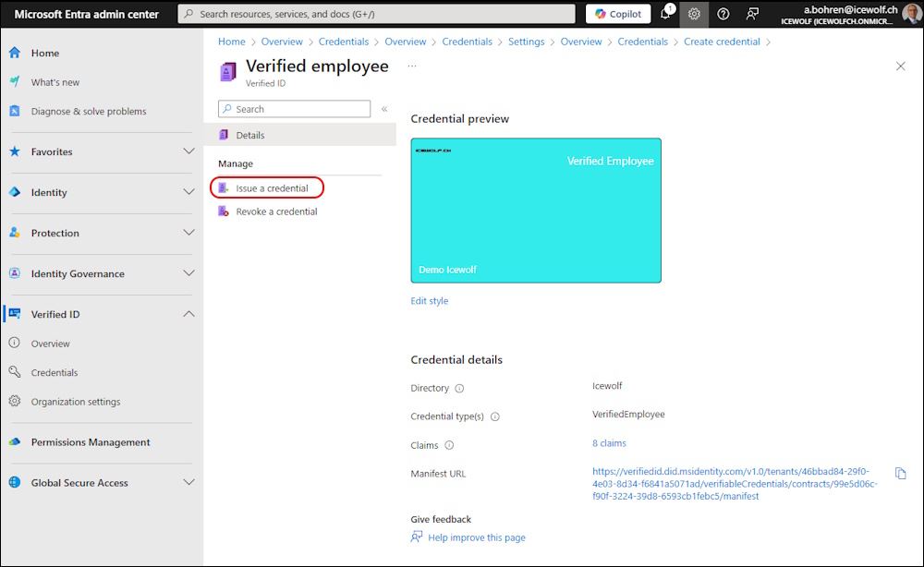Viewport: 924px width, 567px height.
Task: Show info tooltip for Directory
Action: (459, 389)
